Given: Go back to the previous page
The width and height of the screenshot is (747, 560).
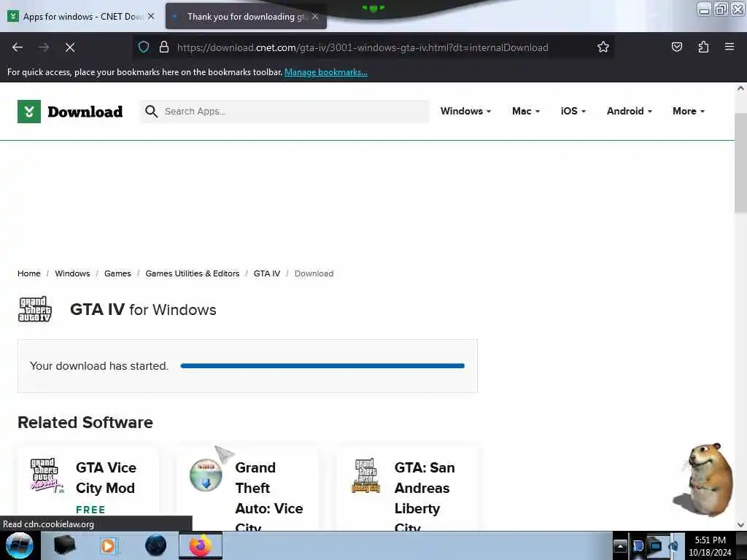Looking at the screenshot, I should pos(18,47).
